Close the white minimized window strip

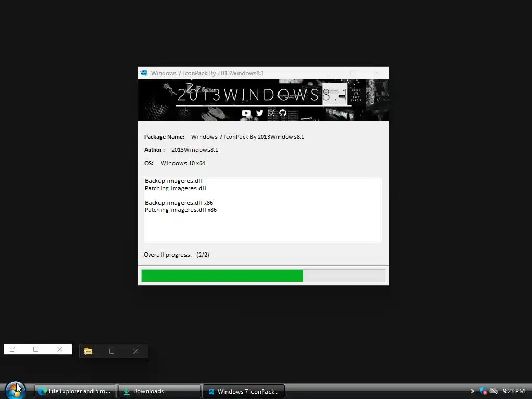click(60, 349)
